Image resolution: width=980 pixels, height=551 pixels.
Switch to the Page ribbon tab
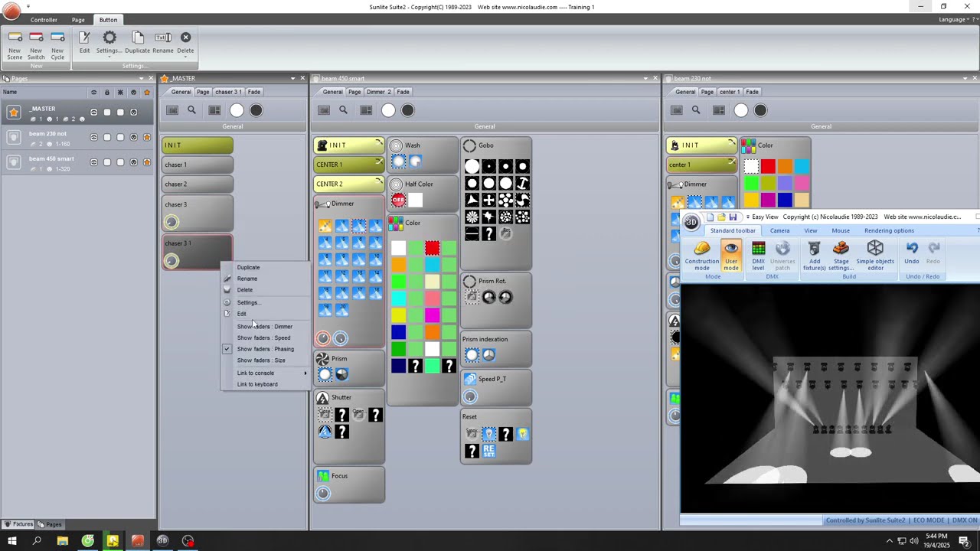[x=78, y=20]
